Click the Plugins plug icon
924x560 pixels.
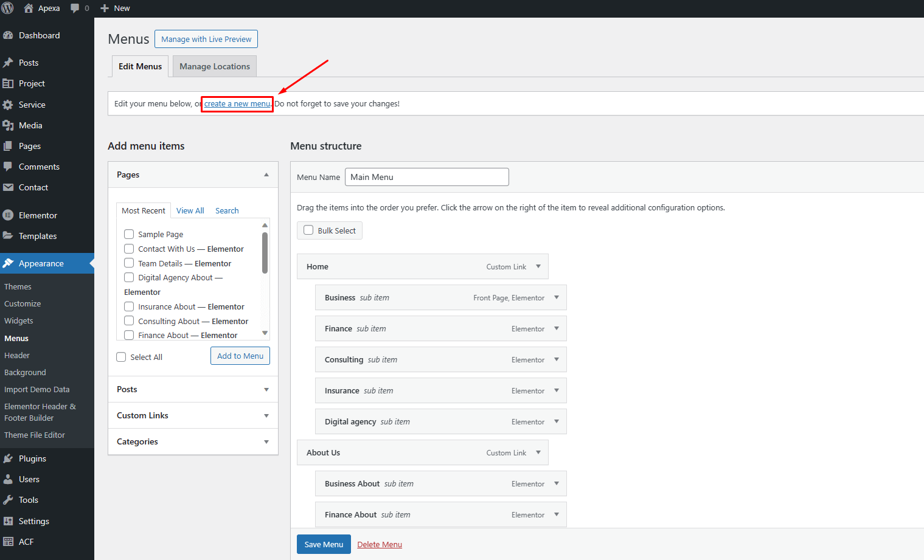8,458
